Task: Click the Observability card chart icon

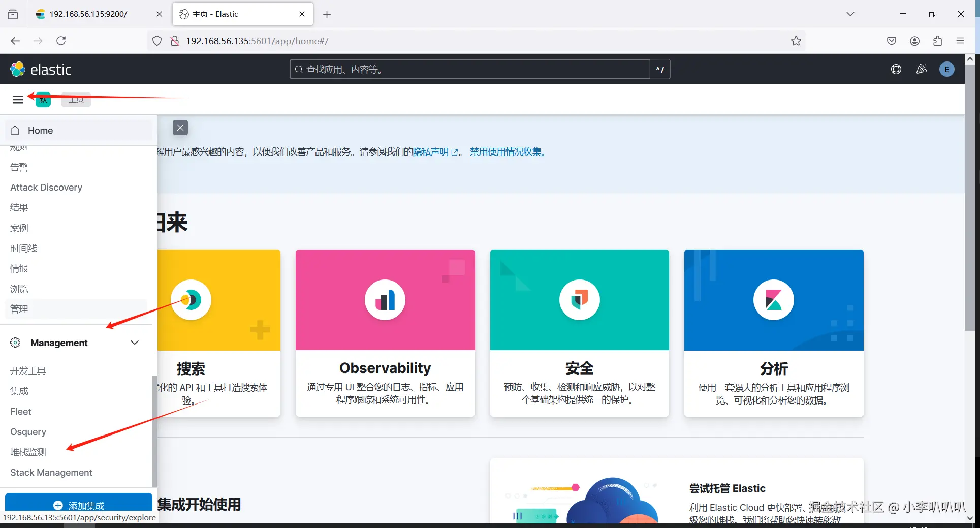Action: coord(385,300)
